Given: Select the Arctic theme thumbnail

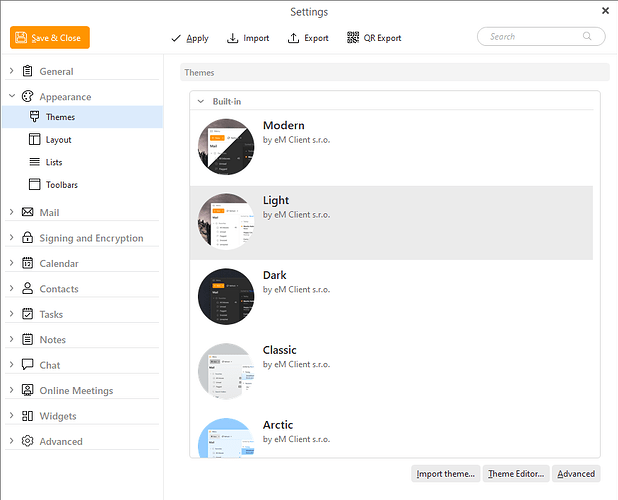Looking at the screenshot, I should click(226, 438).
